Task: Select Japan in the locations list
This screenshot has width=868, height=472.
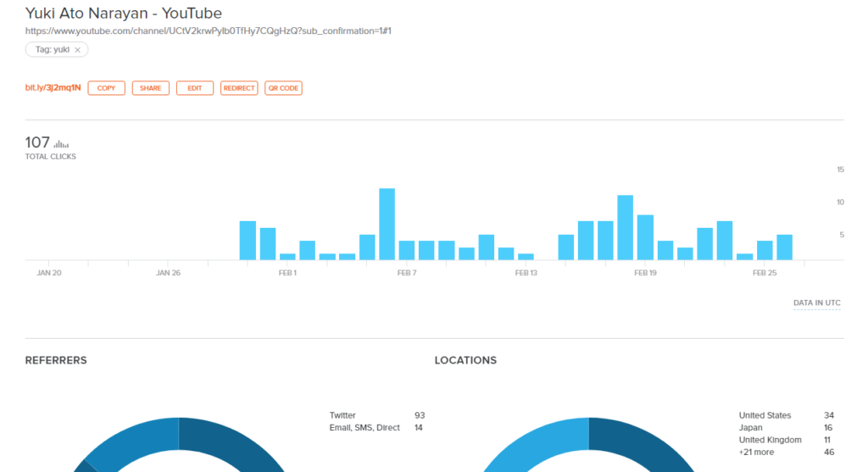Action: pos(786,427)
